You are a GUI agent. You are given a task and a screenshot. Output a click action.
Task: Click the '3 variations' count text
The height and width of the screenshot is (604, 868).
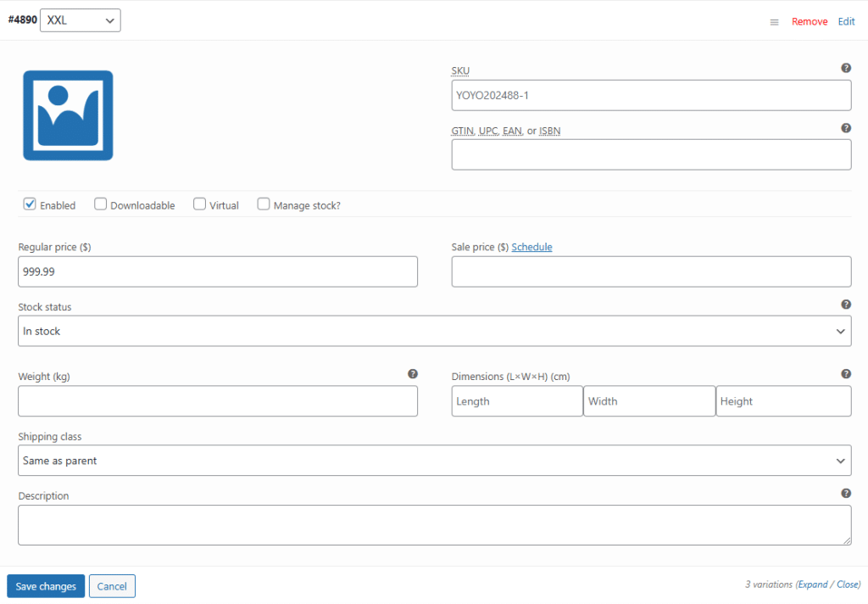point(769,584)
